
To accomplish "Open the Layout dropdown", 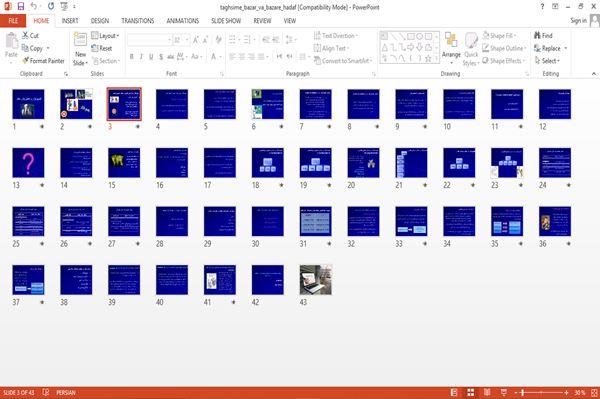I will (105, 36).
